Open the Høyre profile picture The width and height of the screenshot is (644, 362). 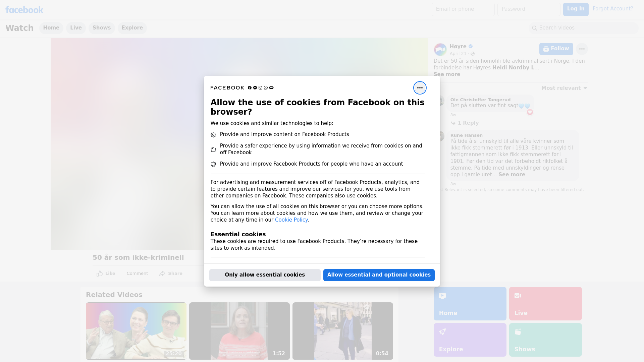pos(440,50)
